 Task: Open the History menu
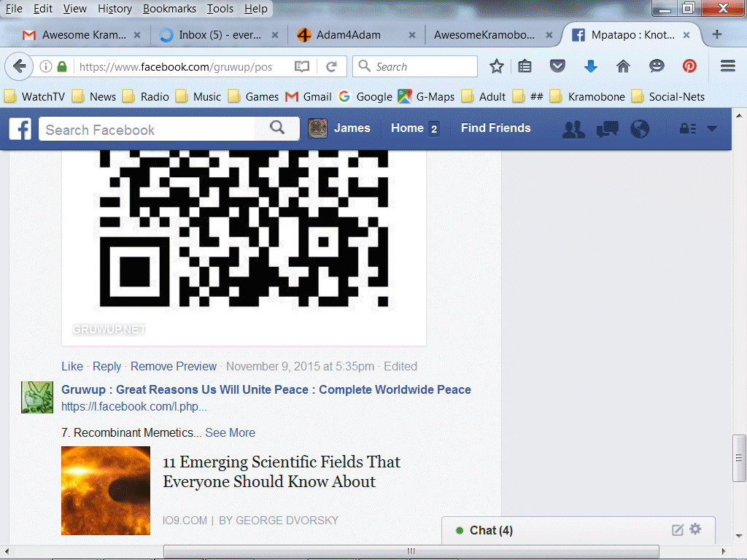point(115,9)
